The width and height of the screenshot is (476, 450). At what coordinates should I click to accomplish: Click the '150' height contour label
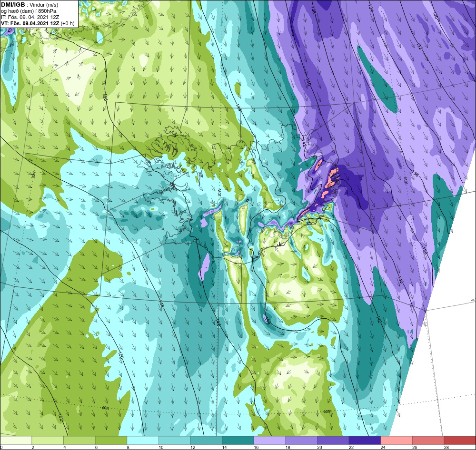click(x=120, y=356)
